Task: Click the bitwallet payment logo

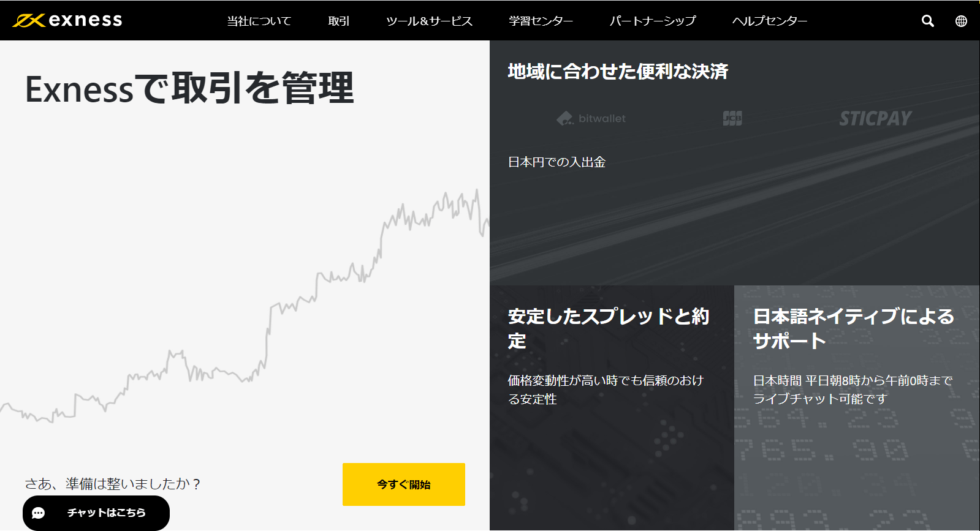Action: point(591,118)
